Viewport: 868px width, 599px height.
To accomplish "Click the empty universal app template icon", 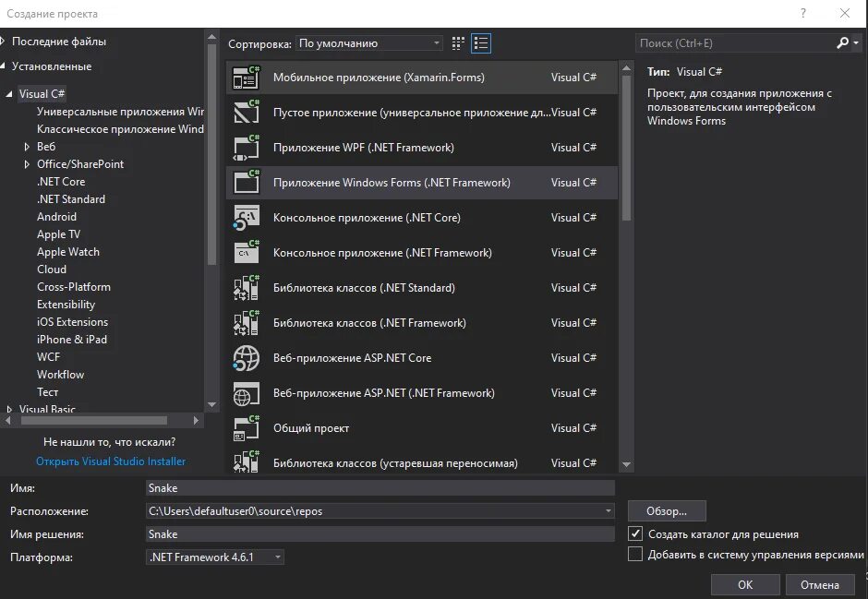I will [x=247, y=113].
